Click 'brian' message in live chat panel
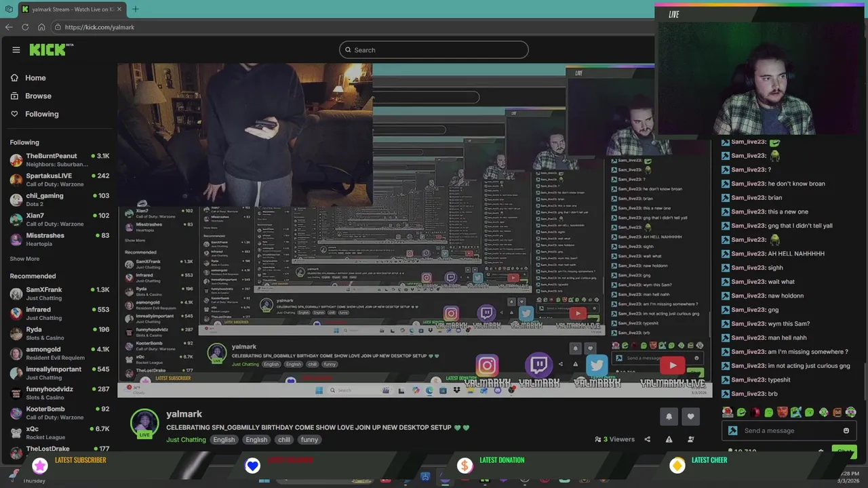Viewport: 868px width, 488px height. click(x=775, y=198)
